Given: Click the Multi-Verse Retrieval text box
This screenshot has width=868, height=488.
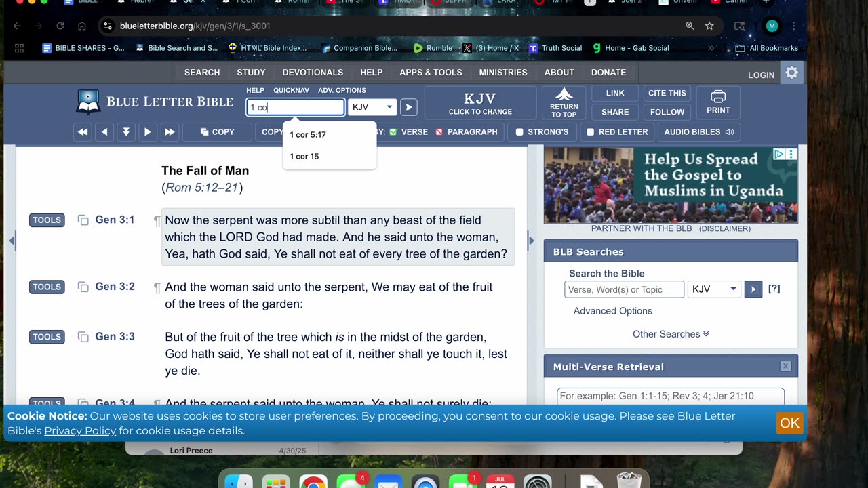Looking at the screenshot, I should (x=671, y=396).
